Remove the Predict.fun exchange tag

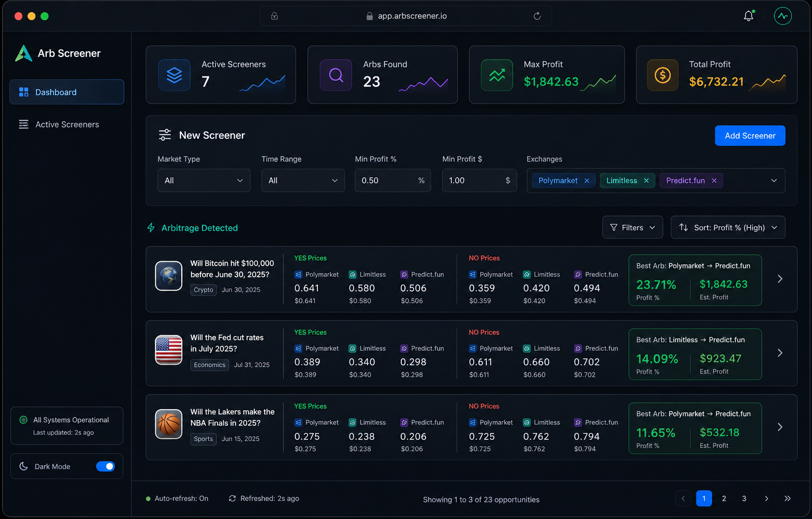pyautogui.click(x=714, y=181)
